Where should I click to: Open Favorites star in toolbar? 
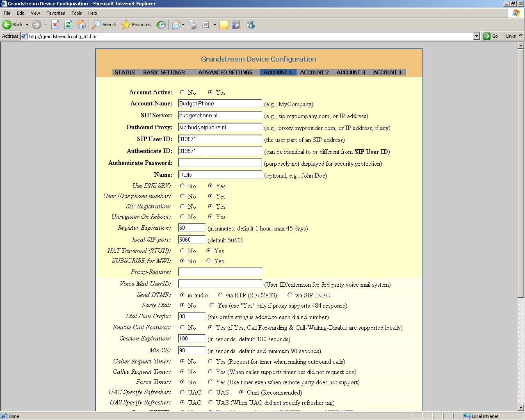(136, 25)
